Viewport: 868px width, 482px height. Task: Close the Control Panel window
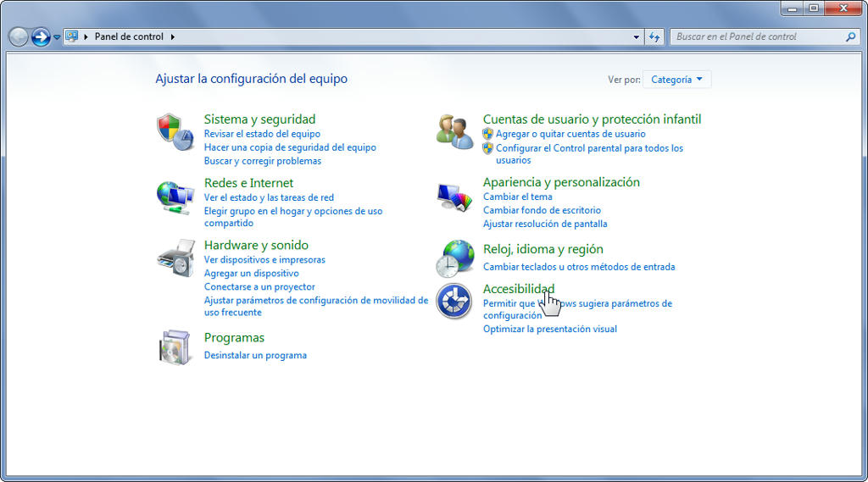pos(843,8)
